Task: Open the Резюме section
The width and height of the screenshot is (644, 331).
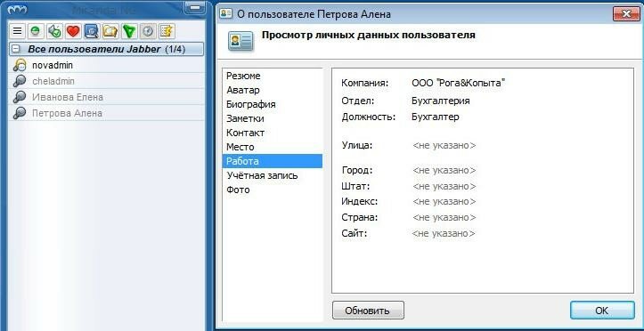Action: [x=272, y=76]
